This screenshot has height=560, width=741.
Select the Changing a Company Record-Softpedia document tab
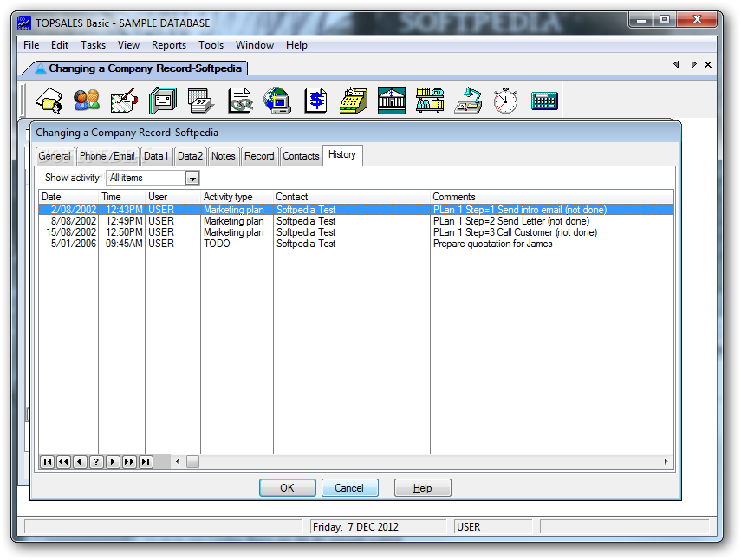pos(139,68)
